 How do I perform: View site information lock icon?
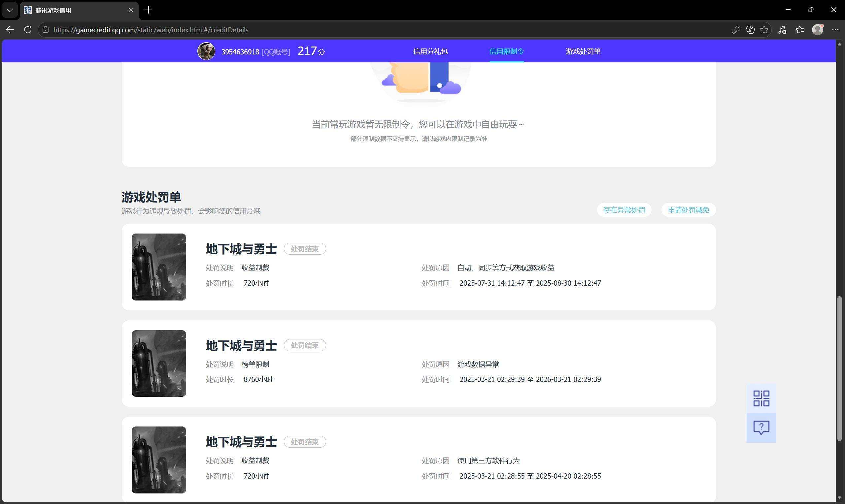click(x=46, y=30)
